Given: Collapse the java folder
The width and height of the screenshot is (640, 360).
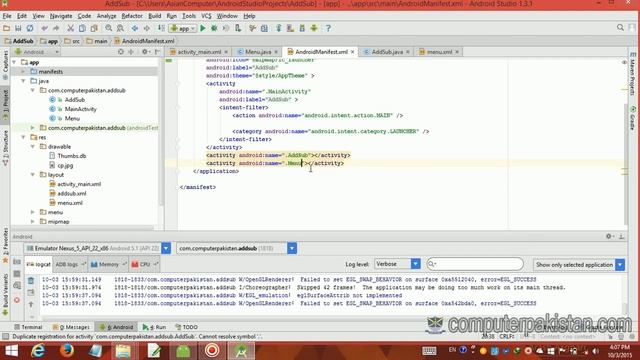Looking at the screenshot, I should (24, 81).
